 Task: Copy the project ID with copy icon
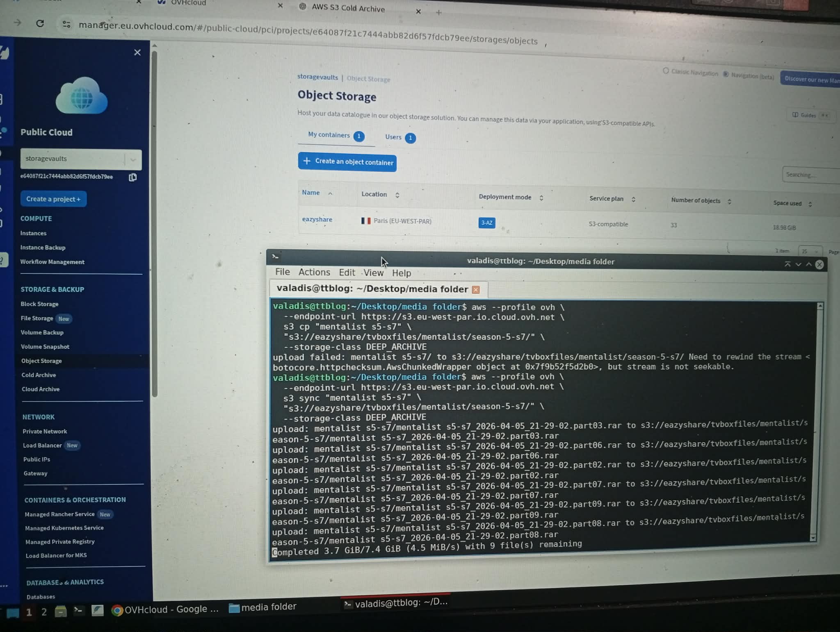tap(132, 177)
